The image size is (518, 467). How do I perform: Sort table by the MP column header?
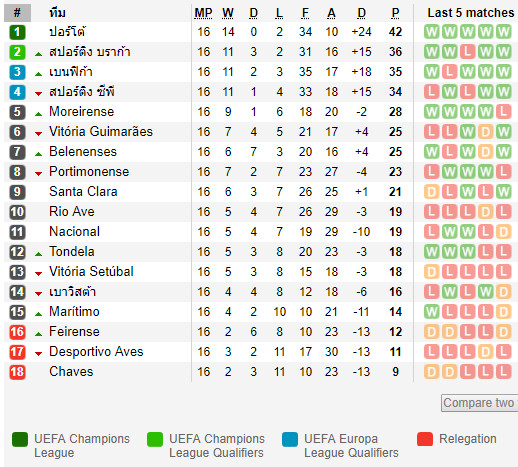203,13
